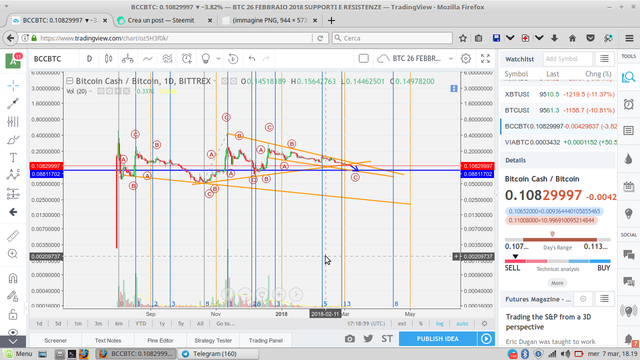Click the PUBLISH IDEA button
640x360 pixels.
(438, 339)
